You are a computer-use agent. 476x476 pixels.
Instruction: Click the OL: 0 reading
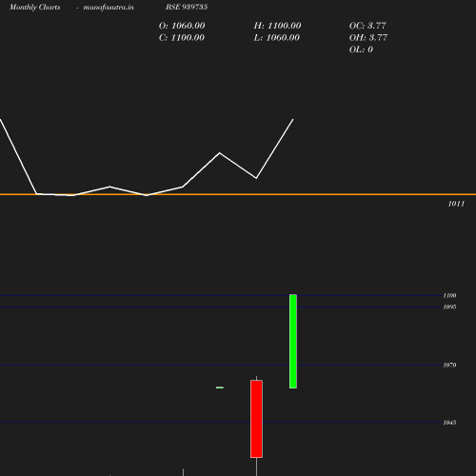pos(361,50)
